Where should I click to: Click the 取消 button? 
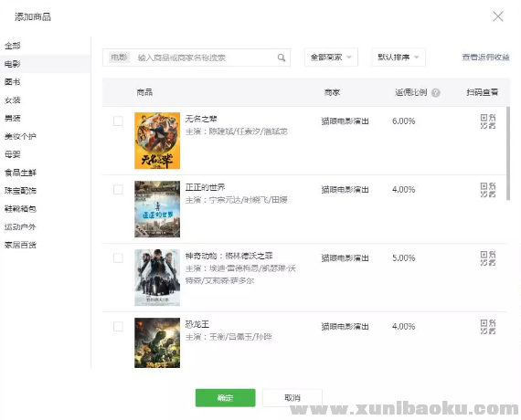(292, 398)
